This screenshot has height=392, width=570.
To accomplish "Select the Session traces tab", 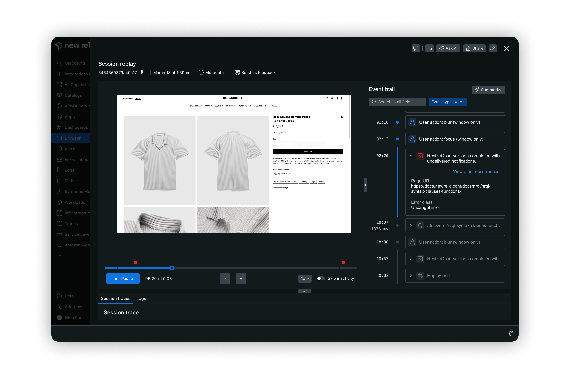I will pos(116,298).
